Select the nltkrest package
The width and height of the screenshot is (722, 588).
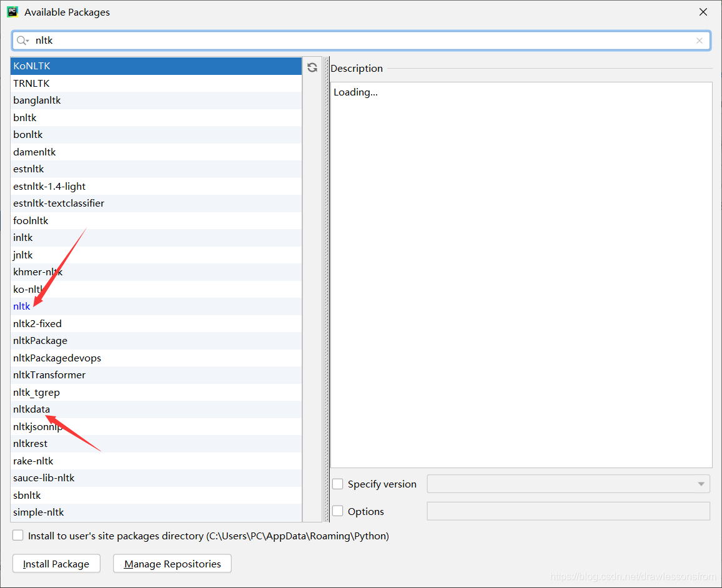click(156, 444)
